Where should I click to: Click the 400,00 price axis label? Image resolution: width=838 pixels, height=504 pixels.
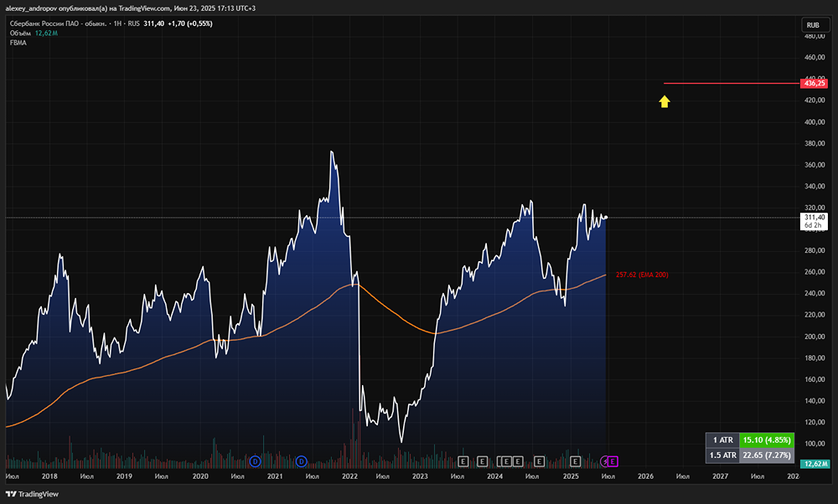pyautogui.click(x=815, y=122)
